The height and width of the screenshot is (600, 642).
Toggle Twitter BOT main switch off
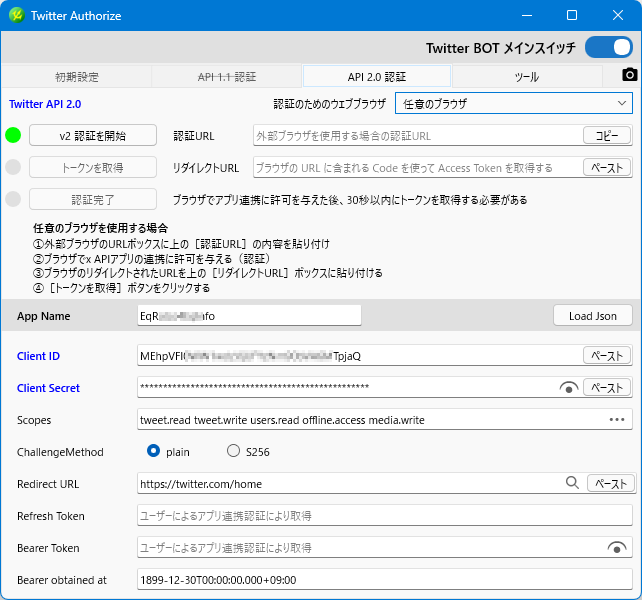[x=608, y=47]
